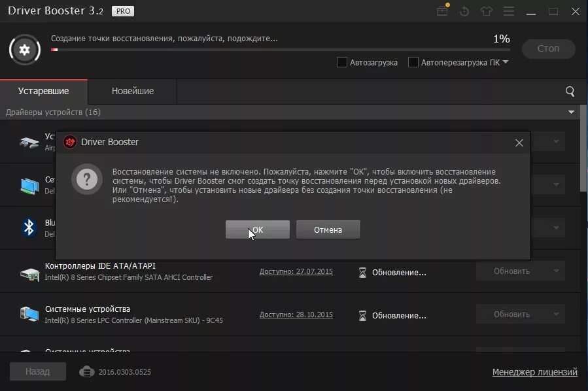Click the Стоп button

[x=548, y=49]
